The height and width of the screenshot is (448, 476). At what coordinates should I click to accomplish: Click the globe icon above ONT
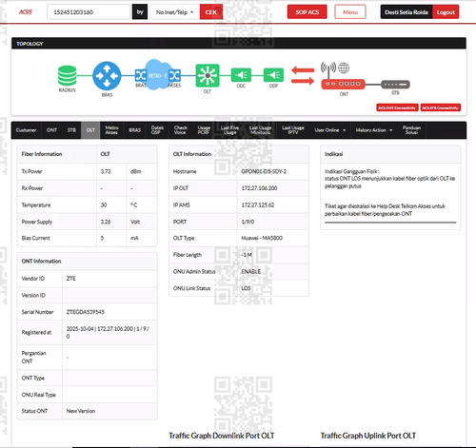(x=344, y=68)
